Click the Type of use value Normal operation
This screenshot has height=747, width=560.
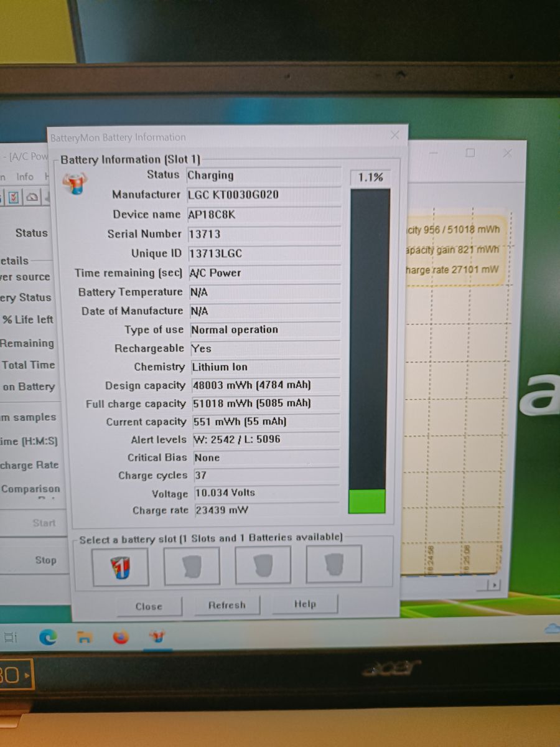(264, 330)
